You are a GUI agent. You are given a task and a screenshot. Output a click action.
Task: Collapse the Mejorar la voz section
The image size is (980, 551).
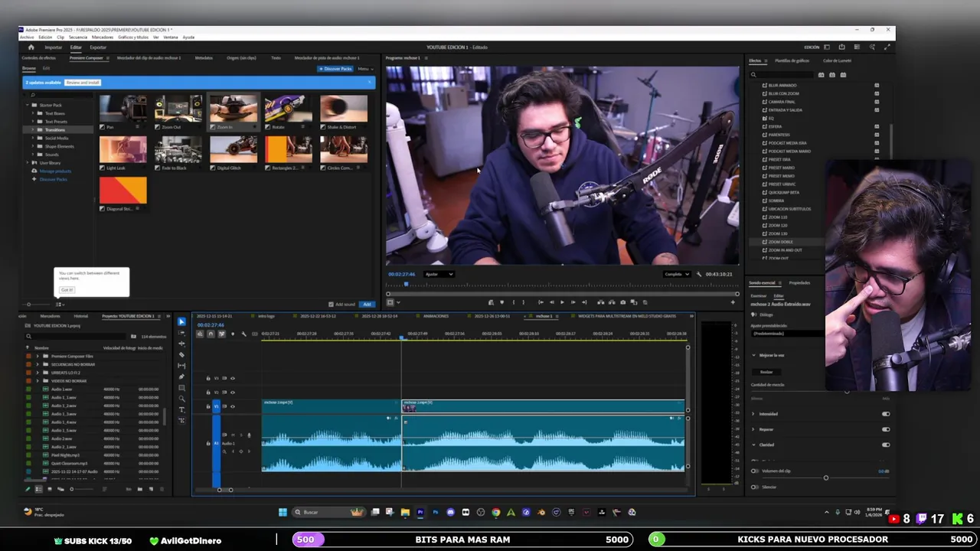coord(753,355)
